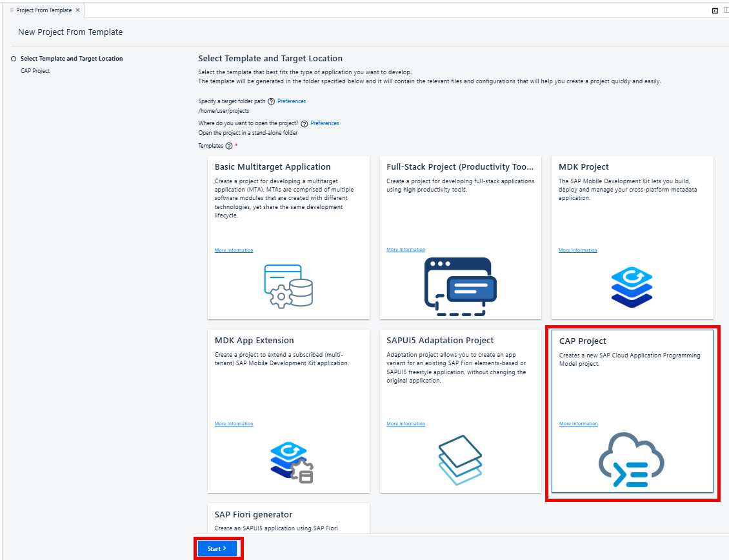Open More Information link in CAP Project card
Screen dimensions: 729x560
pyautogui.click(x=579, y=424)
